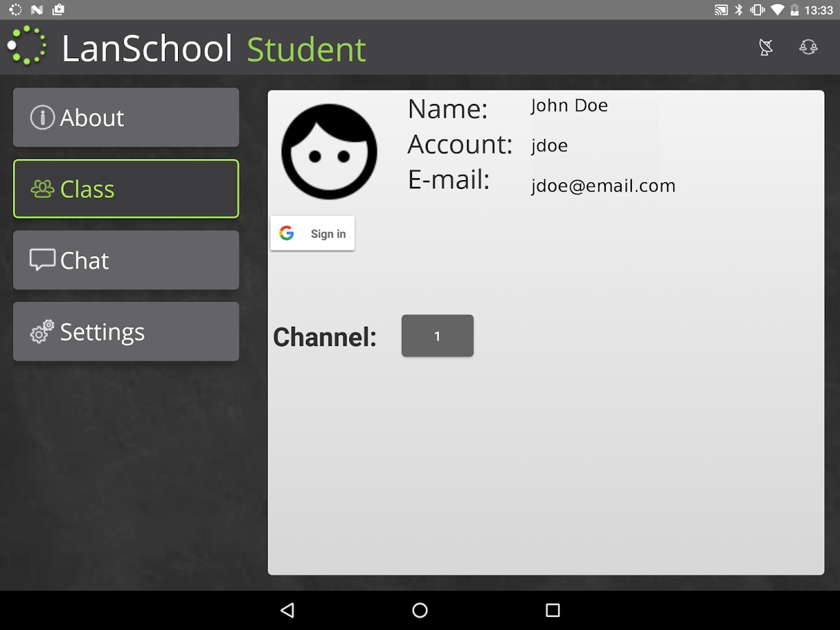Click the info icon on the About button
This screenshot has height=630, width=840.
click(x=42, y=117)
